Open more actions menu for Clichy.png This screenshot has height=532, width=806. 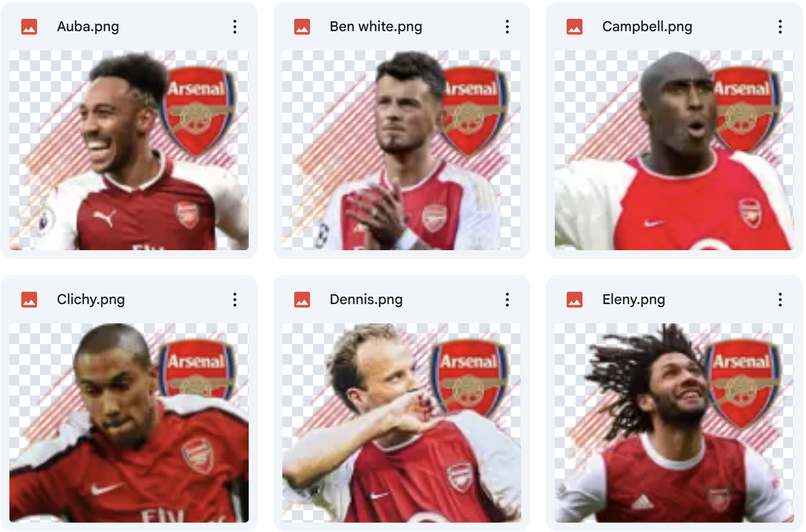pos(235,300)
